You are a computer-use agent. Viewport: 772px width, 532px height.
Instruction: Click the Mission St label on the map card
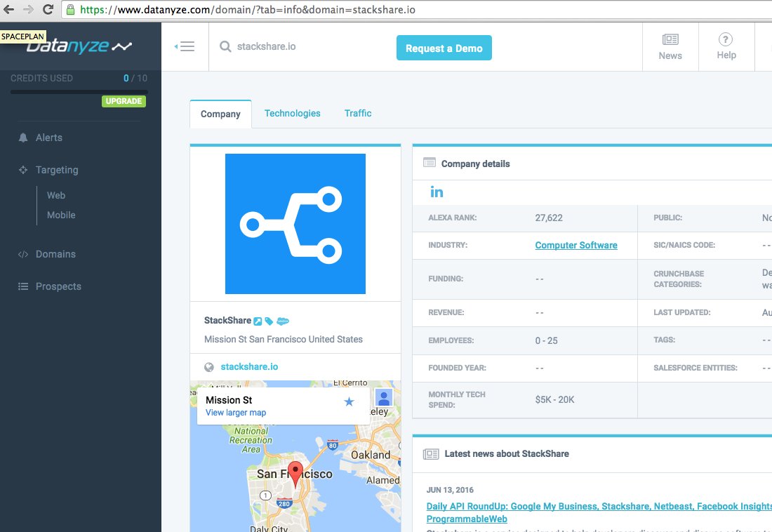(229, 400)
